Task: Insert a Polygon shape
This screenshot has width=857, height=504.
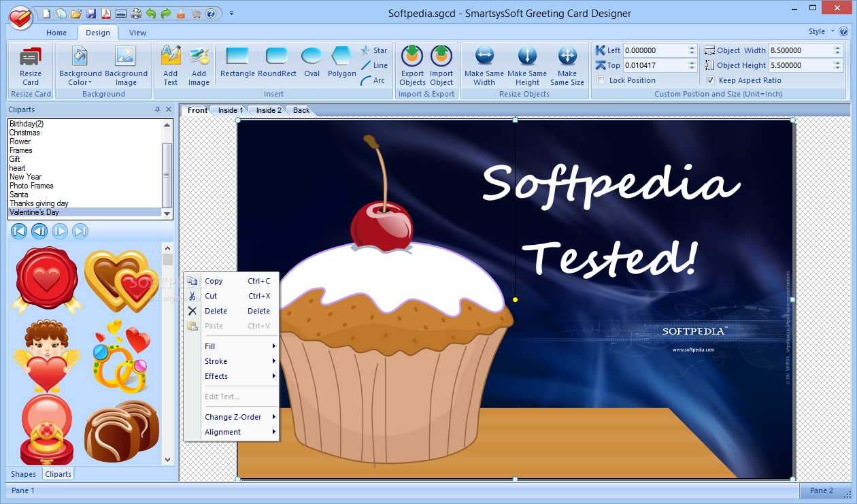Action: pos(342,62)
